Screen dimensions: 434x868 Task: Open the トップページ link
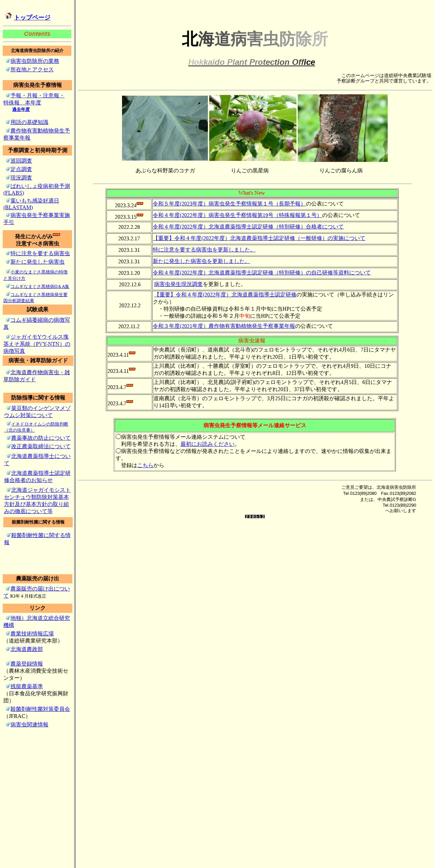pos(32,17)
